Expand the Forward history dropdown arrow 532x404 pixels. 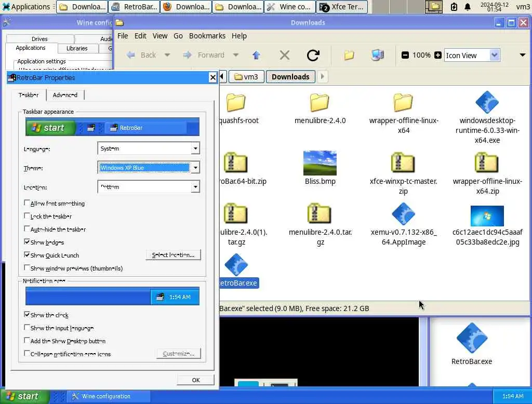pos(235,55)
